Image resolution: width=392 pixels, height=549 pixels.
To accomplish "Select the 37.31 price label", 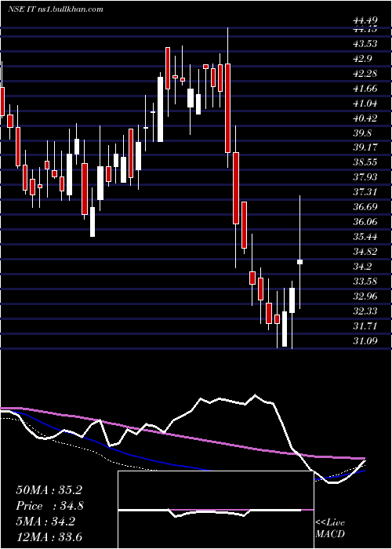I will pyautogui.click(x=366, y=192).
